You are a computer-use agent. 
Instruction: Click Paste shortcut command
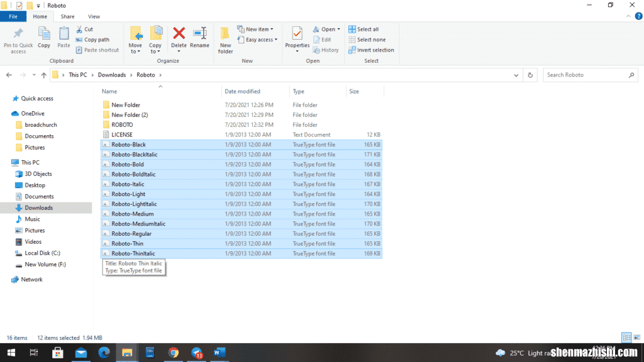97,50
